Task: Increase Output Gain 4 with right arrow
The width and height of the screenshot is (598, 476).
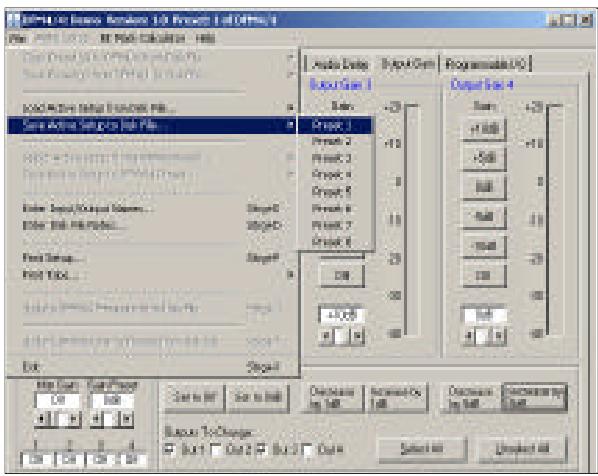Action: tap(499, 336)
